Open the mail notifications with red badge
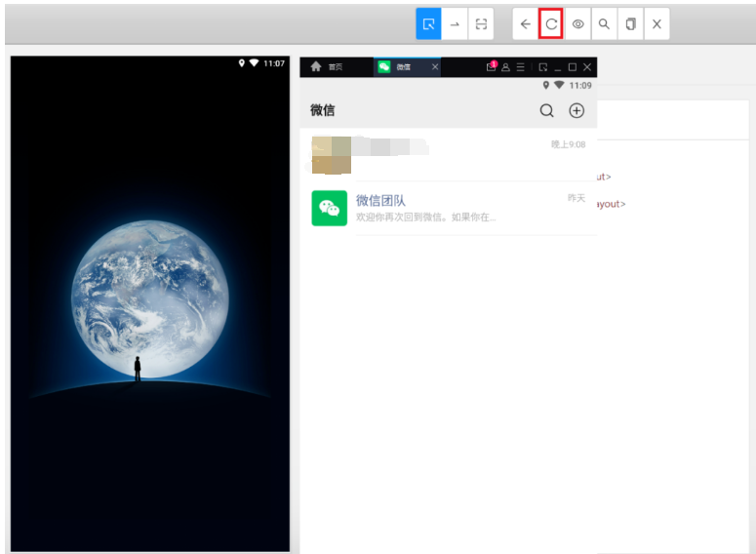The image size is (756, 554). coord(492,66)
